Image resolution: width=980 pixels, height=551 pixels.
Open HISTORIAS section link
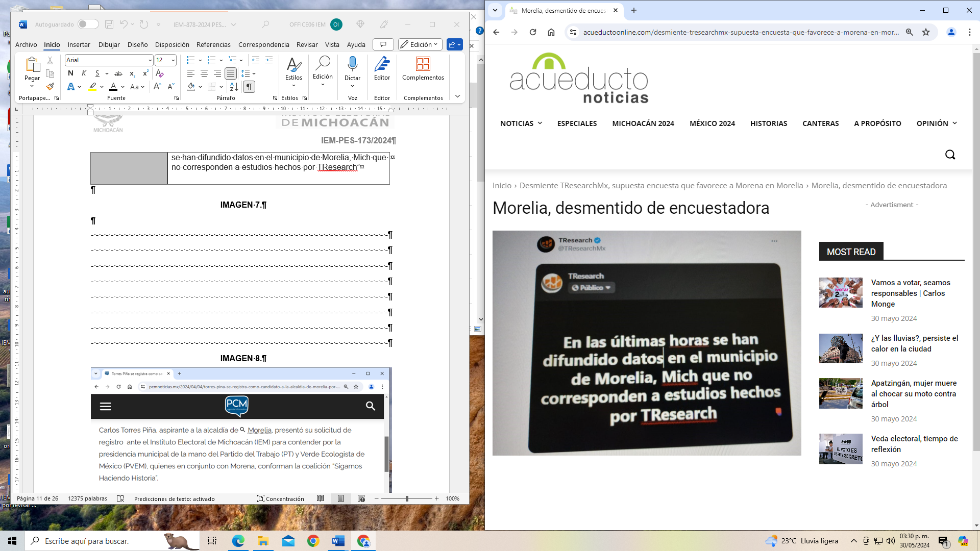(x=769, y=123)
